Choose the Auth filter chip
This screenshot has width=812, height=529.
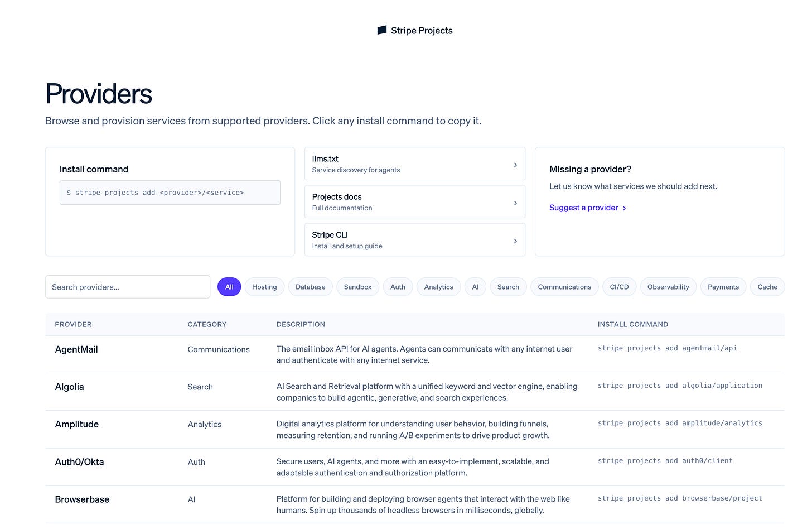[398, 287]
